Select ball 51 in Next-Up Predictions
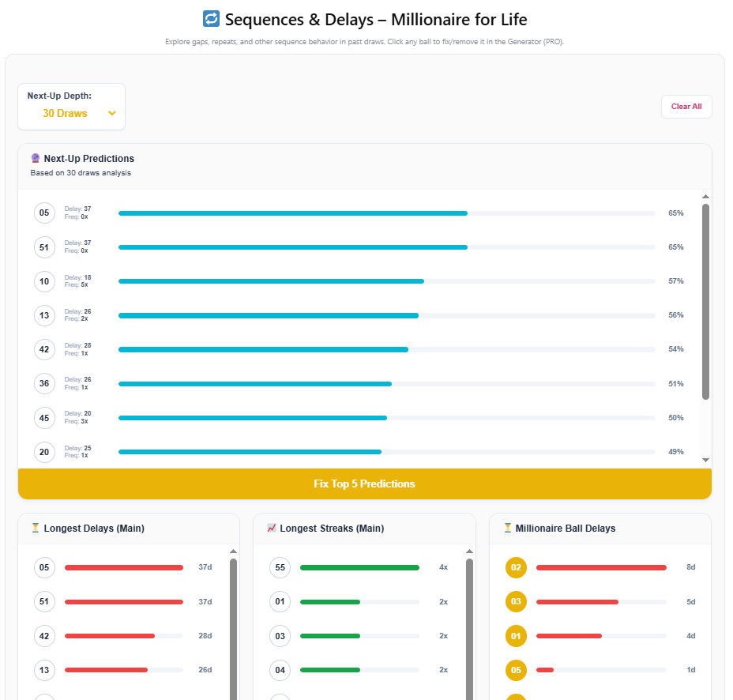Viewport: 733px width, 700px height. point(44,247)
